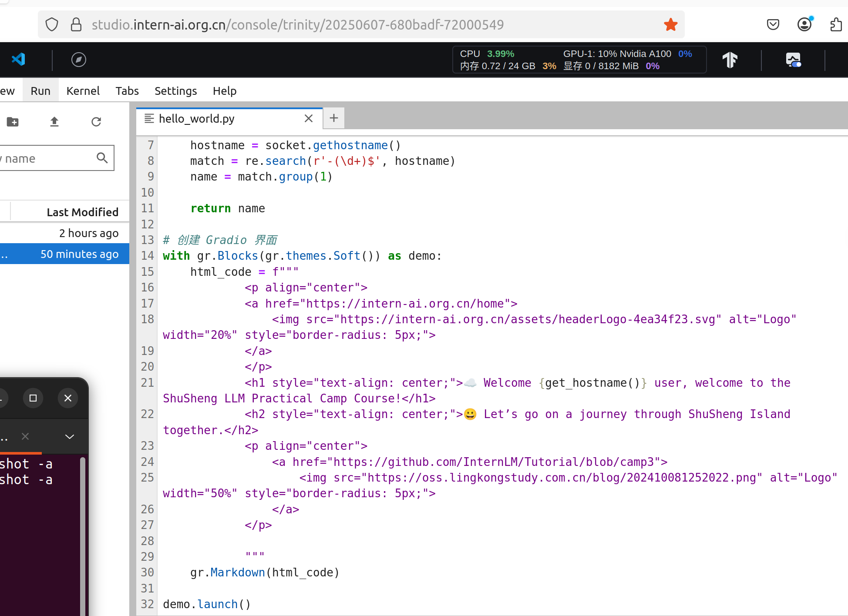Bookmark star icon in the address bar
848x616 pixels.
point(670,25)
